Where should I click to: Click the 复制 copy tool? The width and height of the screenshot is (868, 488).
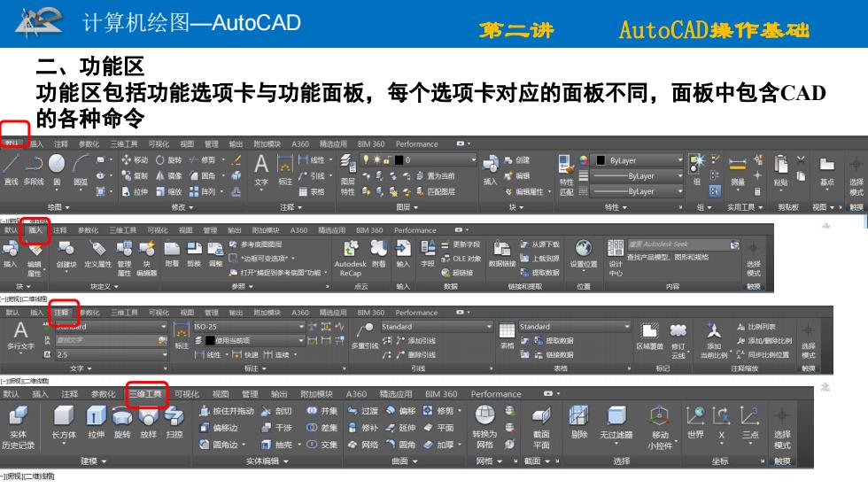pos(135,176)
